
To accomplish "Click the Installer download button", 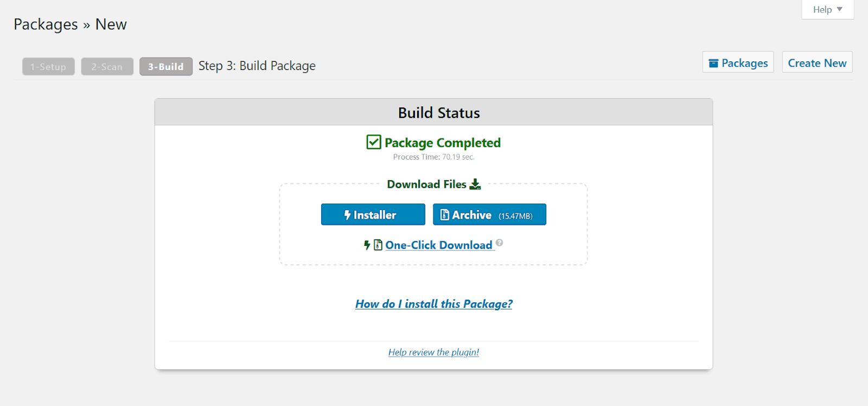I will click(373, 214).
